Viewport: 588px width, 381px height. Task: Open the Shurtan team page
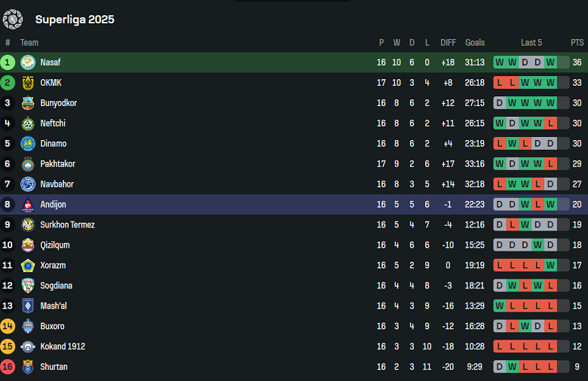[x=54, y=367]
